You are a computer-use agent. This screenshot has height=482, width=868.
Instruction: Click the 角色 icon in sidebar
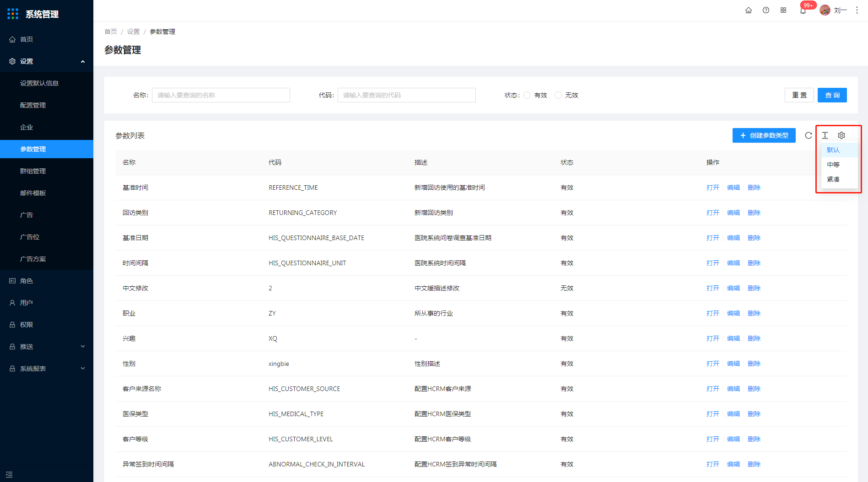pos(12,281)
